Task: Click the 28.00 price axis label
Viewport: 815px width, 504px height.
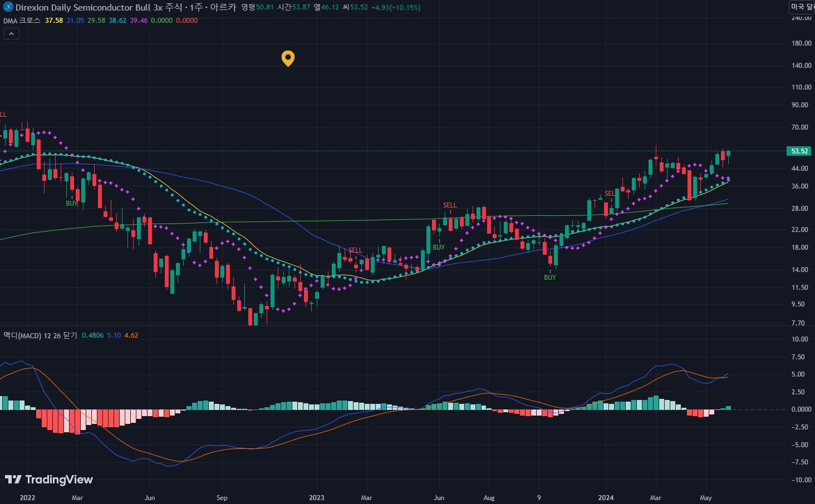Action: click(799, 209)
